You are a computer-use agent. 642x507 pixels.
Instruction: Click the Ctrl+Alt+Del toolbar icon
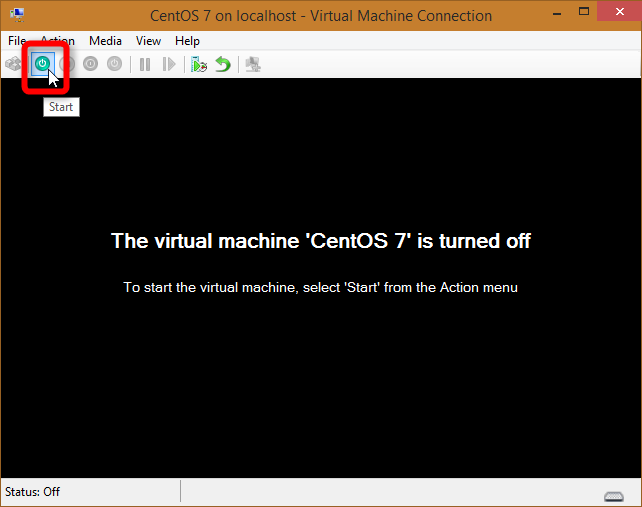(13, 64)
